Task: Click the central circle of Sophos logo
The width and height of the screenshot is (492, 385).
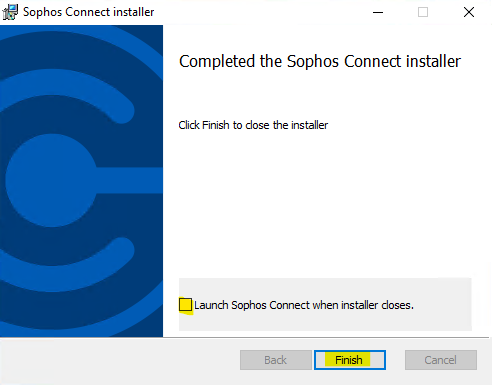Action: point(52,180)
